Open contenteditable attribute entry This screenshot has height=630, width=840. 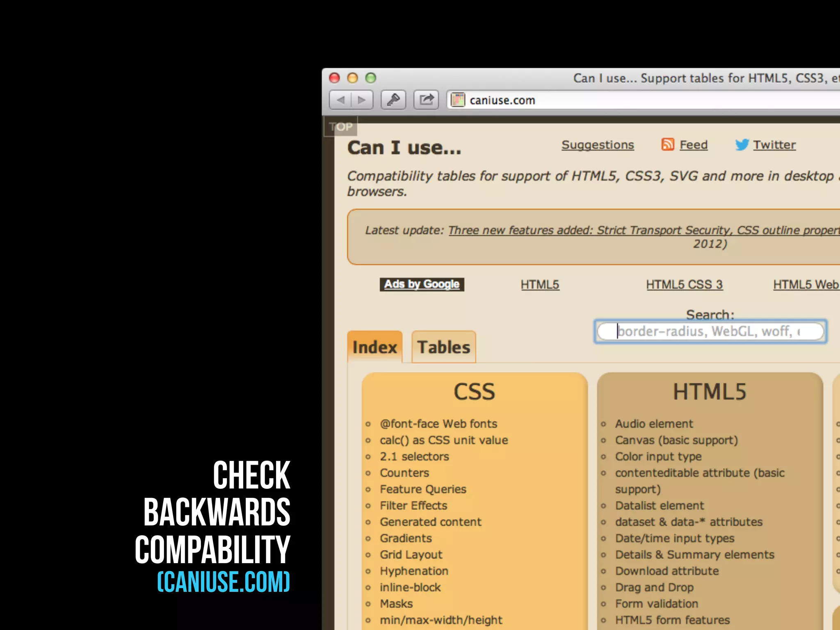(x=700, y=481)
